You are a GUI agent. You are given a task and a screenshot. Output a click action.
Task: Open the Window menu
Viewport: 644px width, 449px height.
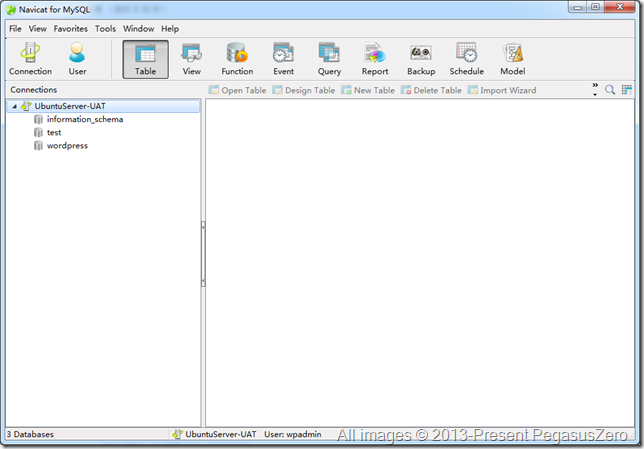point(138,29)
